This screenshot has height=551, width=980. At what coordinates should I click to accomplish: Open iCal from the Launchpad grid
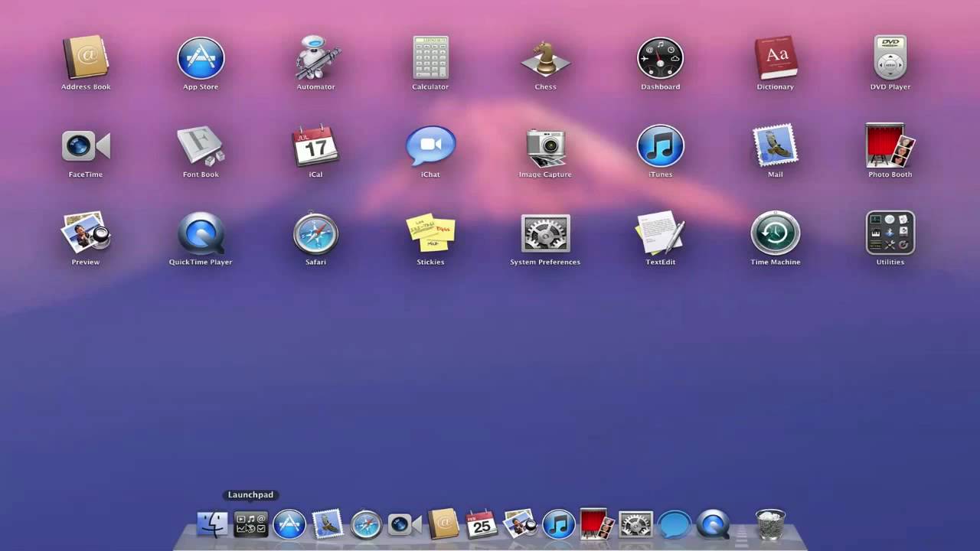(x=315, y=146)
